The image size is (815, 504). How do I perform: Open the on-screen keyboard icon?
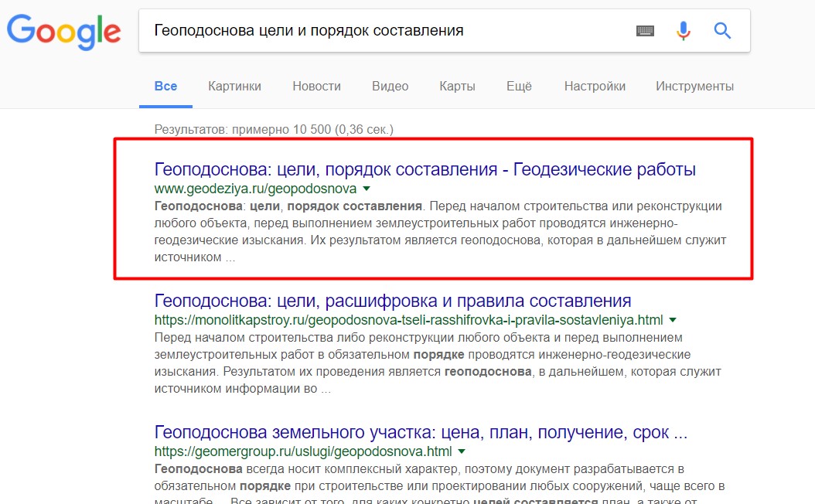click(645, 31)
